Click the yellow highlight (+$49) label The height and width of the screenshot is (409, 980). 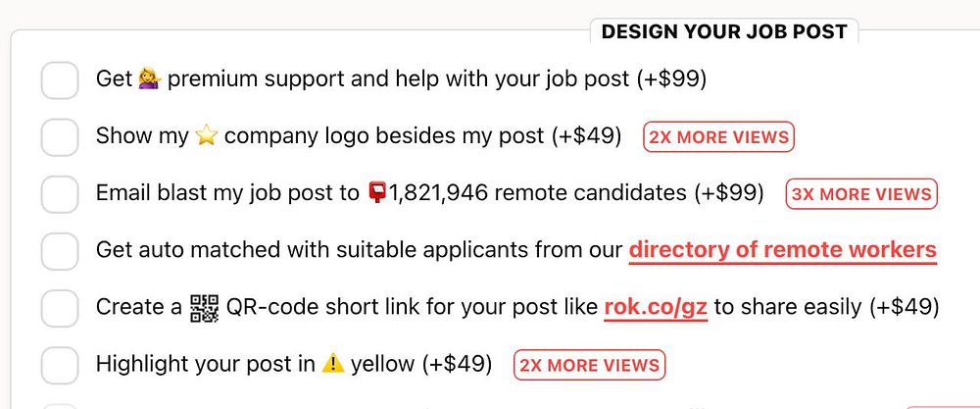click(x=294, y=364)
